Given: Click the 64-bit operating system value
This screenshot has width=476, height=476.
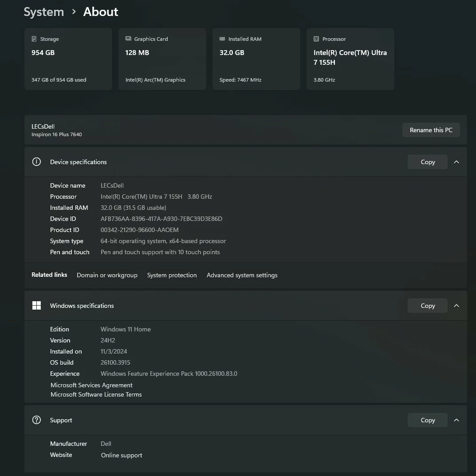Looking at the screenshot, I should [x=163, y=241].
